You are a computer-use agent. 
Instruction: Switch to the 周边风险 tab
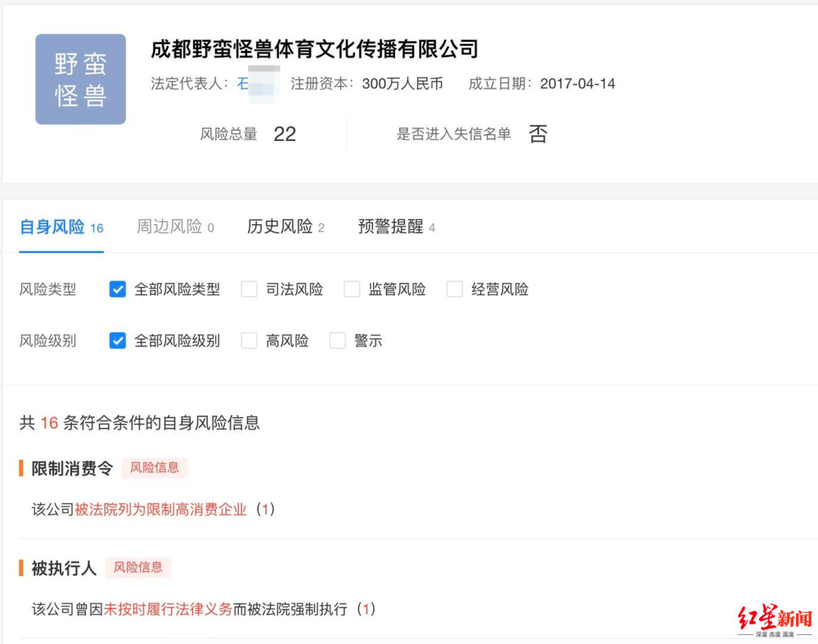175,227
